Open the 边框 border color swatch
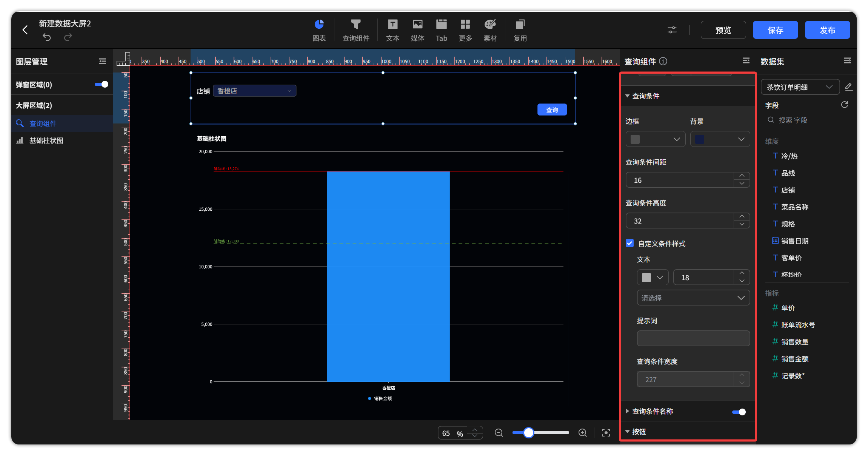This screenshot has width=868, height=452. pyautogui.click(x=656, y=139)
